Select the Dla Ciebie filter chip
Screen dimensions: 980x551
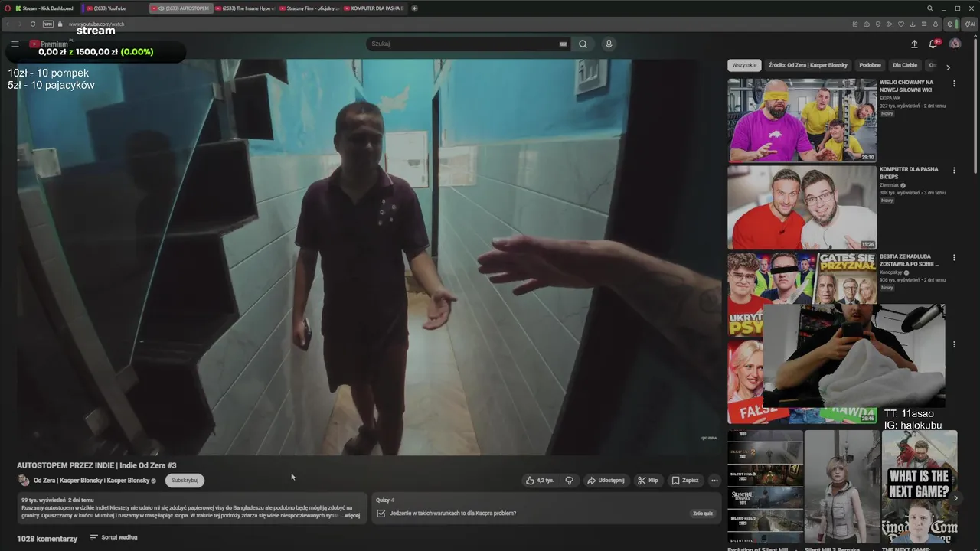pos(905,65)
